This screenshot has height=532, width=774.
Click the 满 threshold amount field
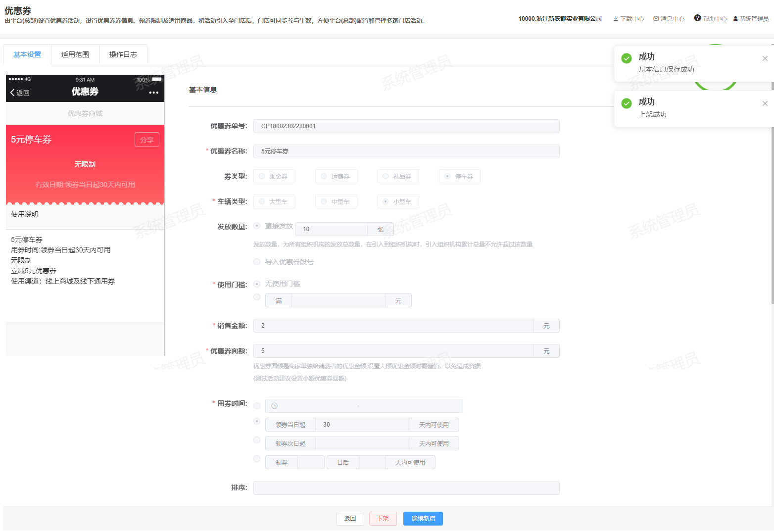(x=339, y=300)
